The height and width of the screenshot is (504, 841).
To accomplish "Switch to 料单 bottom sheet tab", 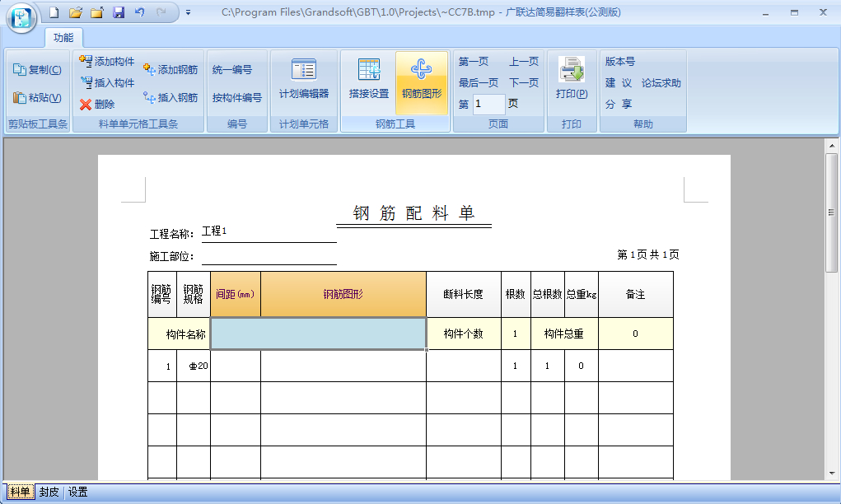I will [21, 492].
